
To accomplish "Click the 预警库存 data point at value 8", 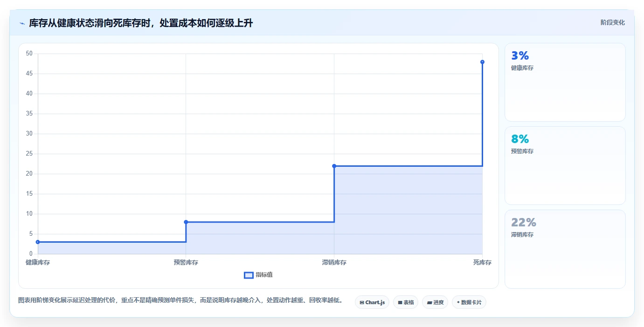I will point(186,222).
